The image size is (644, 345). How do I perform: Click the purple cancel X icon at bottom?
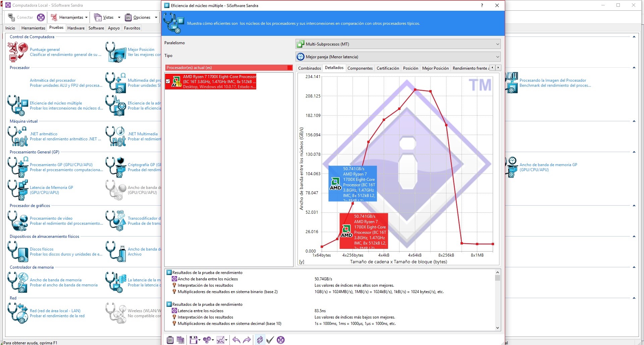[281, 340]
